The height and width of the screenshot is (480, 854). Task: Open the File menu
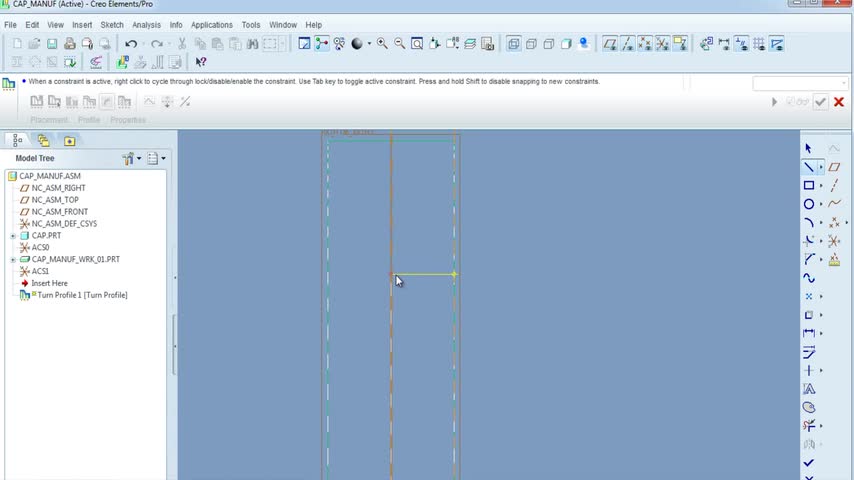click(x=10, y=25)
